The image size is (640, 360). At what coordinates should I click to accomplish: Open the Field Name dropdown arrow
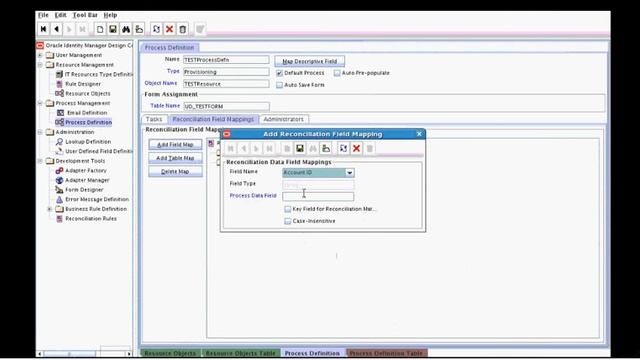349,173
